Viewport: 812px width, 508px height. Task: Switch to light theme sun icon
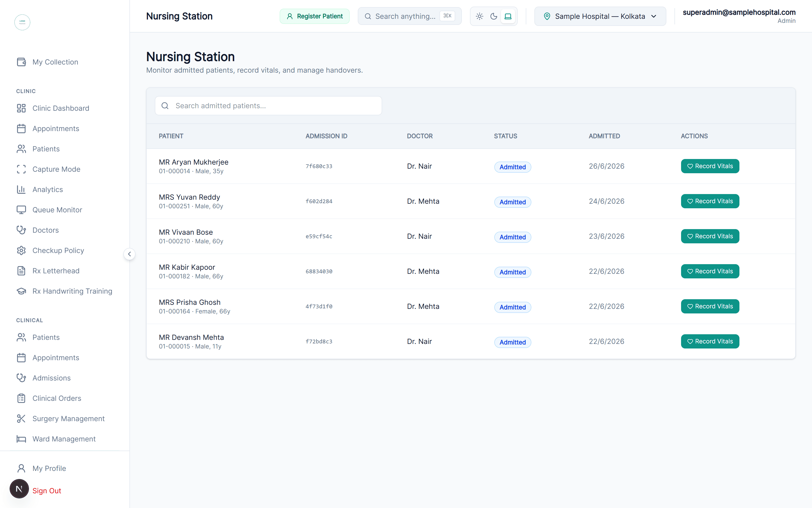[x=480, y=16]
